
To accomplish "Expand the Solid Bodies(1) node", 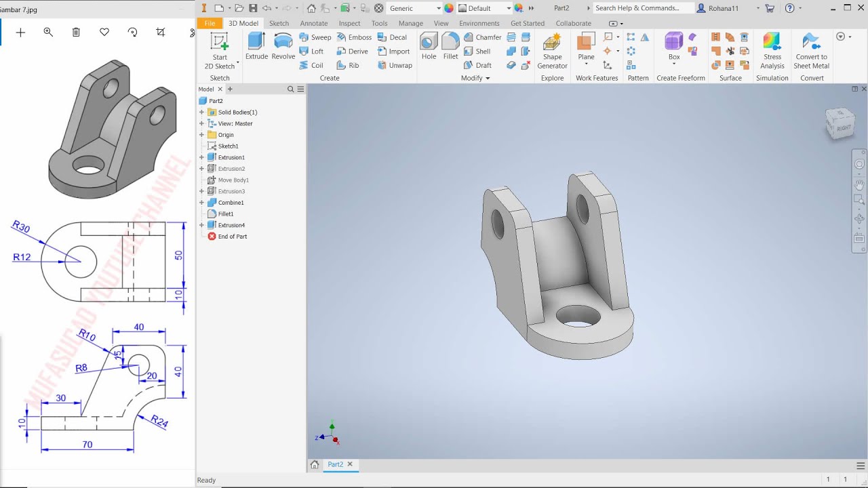I will point(201,113).
